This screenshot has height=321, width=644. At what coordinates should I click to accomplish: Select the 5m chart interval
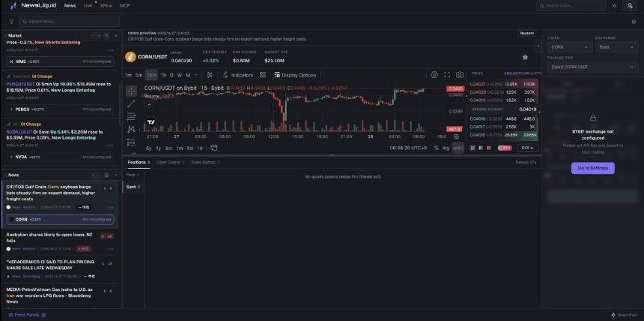[x=139, y=75]
